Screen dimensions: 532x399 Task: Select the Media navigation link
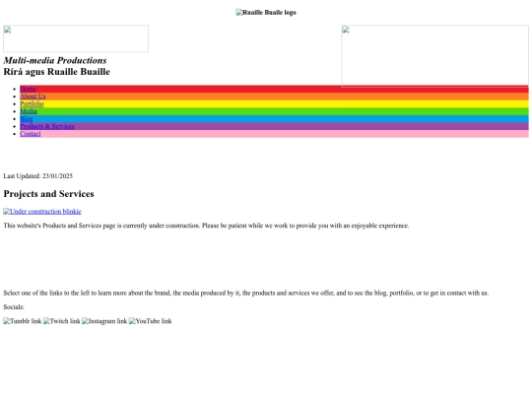pyautogui.click(x=29, y=111)
